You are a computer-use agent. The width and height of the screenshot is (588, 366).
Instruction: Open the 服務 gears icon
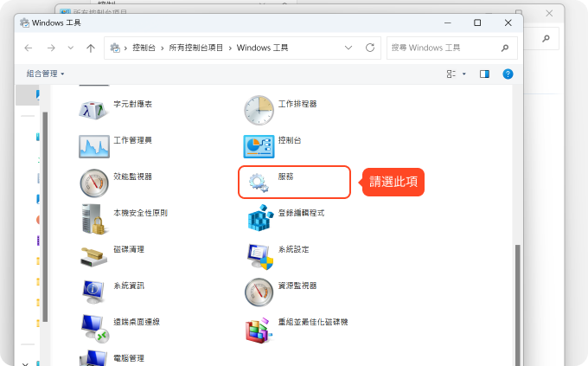point(259,183)
